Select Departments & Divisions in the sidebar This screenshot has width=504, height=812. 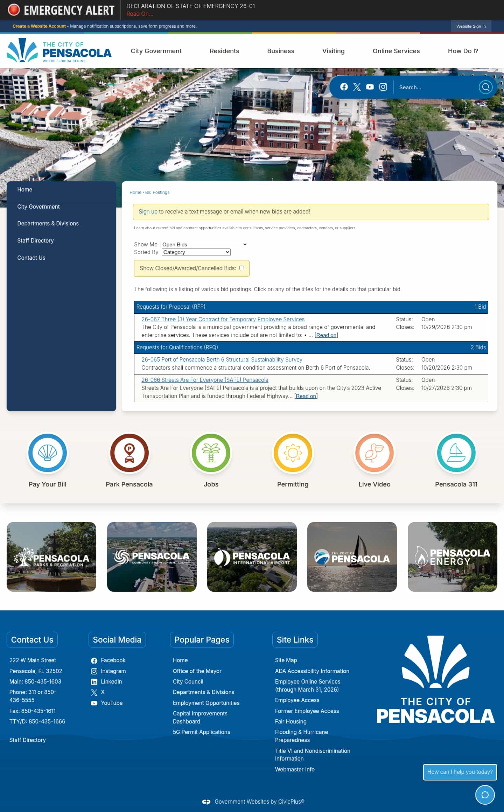click(x=48, y=224)
